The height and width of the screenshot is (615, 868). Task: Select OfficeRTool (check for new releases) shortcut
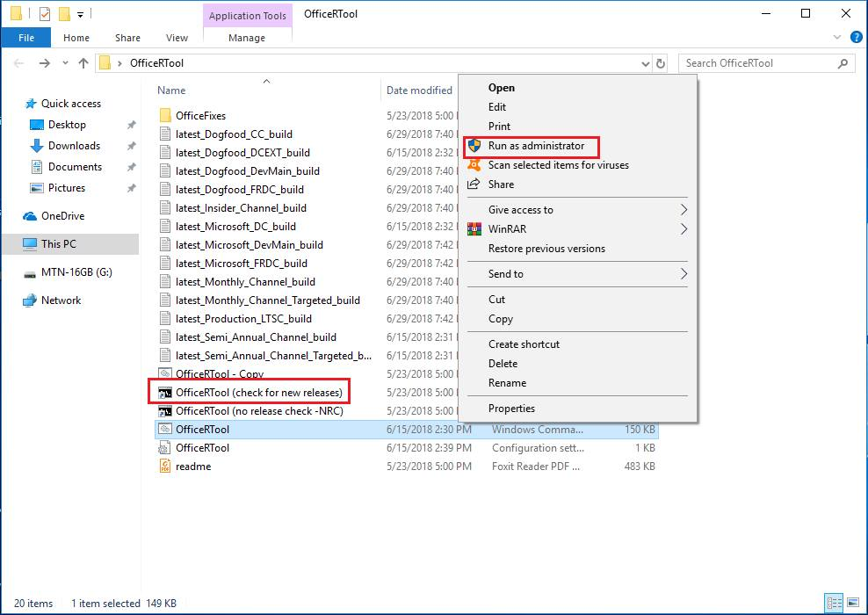[259, 393]
